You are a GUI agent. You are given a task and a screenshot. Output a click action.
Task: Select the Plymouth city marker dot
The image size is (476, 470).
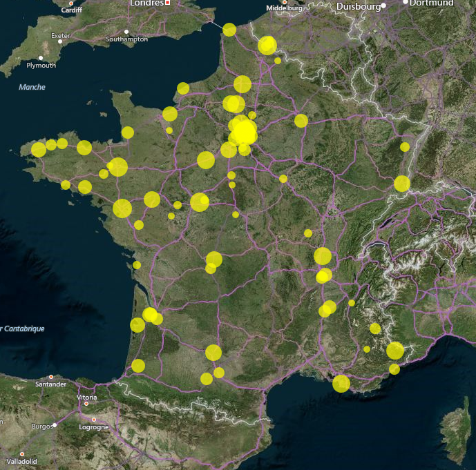pyautogui.click(x=41, y=58)
